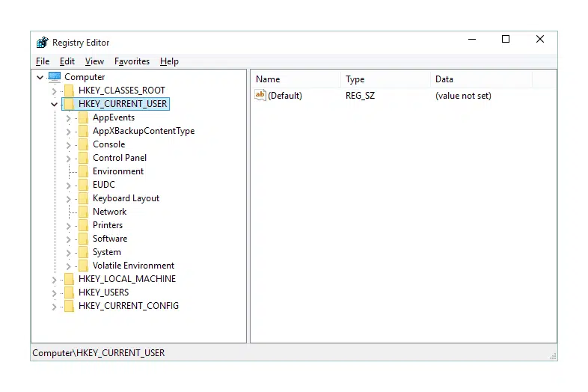
Task: Expand the Volatile Environment key chevron
Action: tap(68, 266)
